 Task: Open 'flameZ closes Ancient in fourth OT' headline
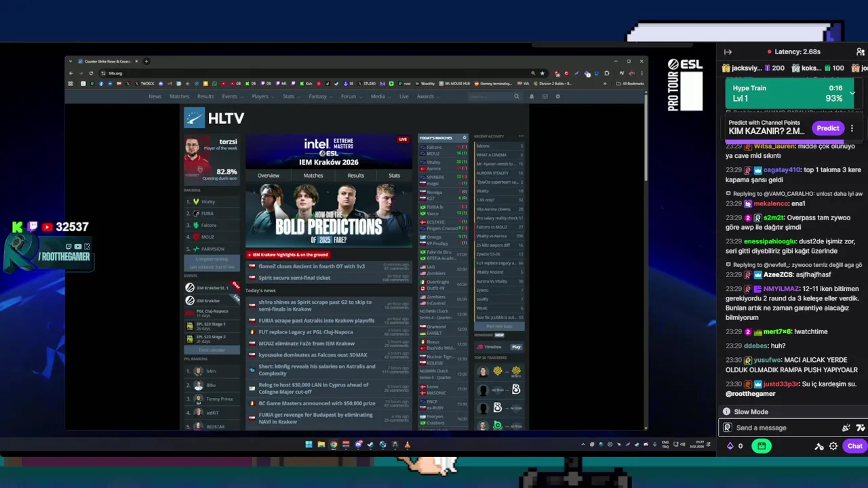click(x=311, y=266)
